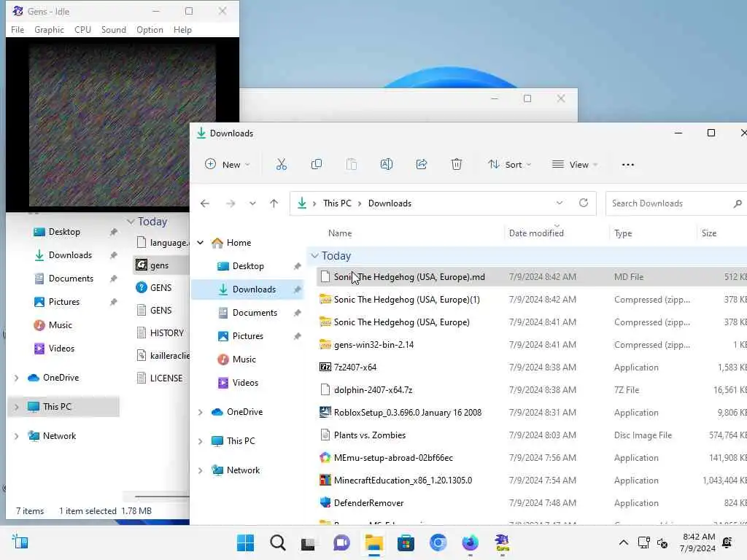Open the CPU menu in Gens
Viewport: 747px width, 560px height.
(x=82, y=29)
